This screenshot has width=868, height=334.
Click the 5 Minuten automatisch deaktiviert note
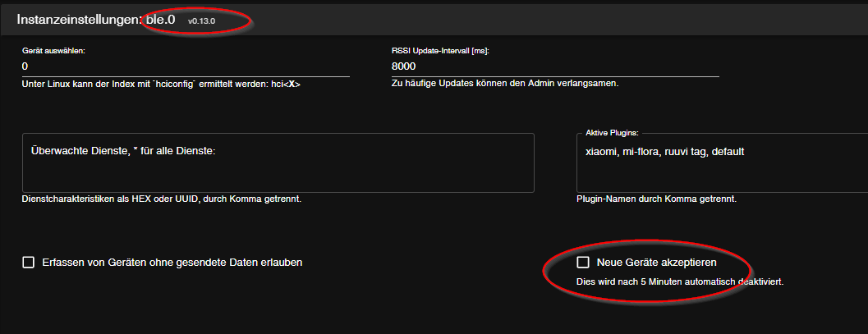(x=680, y=282)
